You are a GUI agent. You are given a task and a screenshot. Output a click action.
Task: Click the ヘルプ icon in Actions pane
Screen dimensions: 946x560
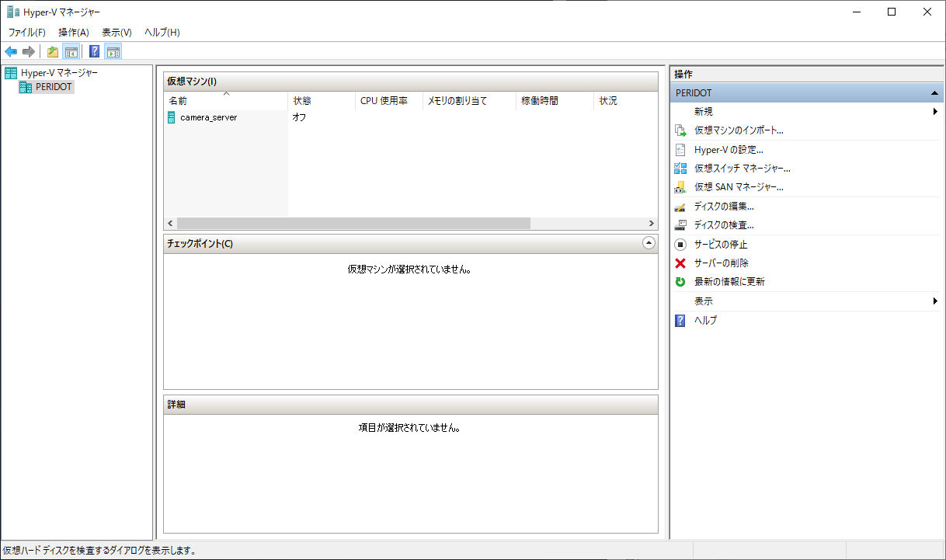point(680,320)
